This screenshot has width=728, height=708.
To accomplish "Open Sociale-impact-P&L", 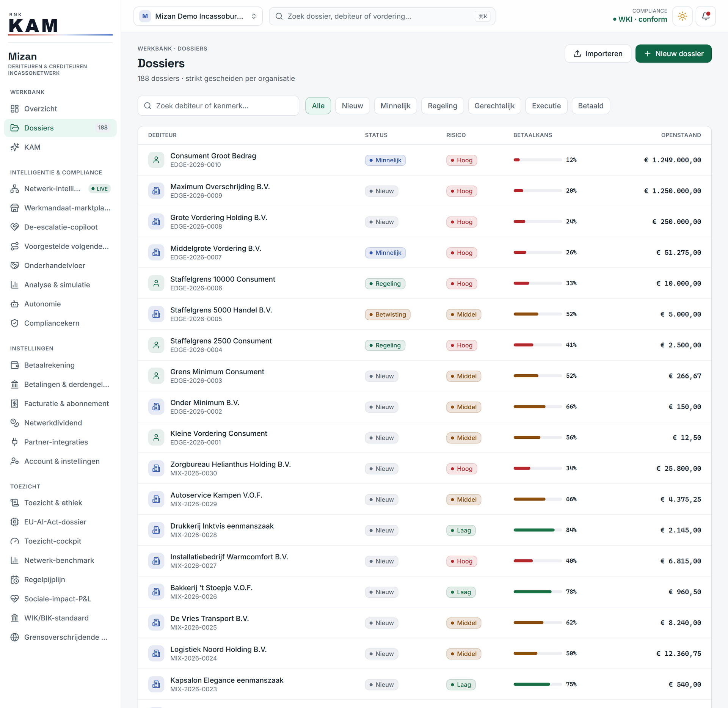I will pyautogui.click(x=60, y=599).
